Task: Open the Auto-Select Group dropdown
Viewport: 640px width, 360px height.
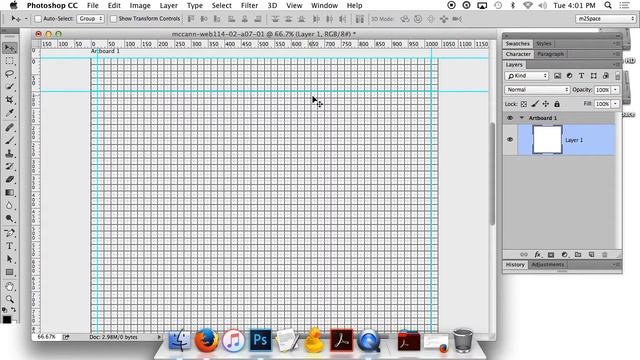Action: coord(90,19)
